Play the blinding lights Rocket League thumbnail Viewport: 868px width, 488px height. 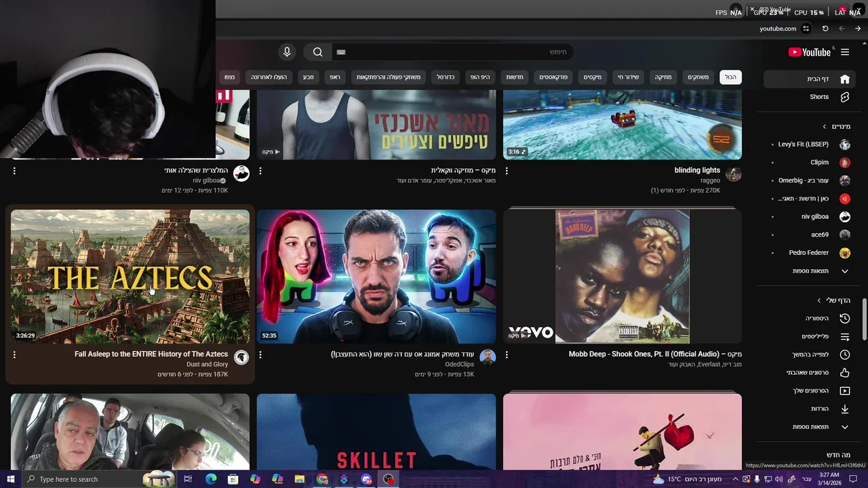pos(623,125)
